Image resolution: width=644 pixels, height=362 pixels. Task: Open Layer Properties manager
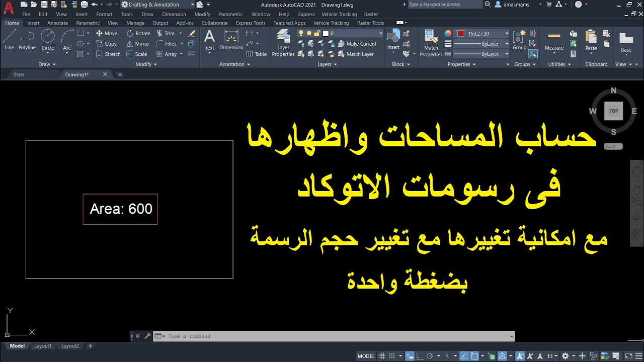click(283, 43)
